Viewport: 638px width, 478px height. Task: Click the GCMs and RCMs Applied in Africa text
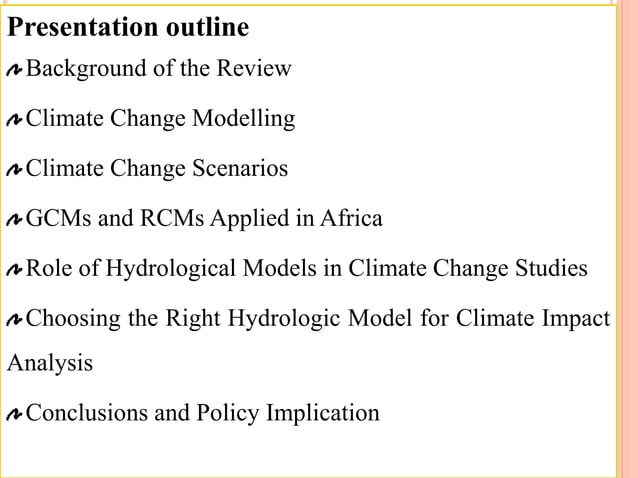pyautogui.click(x=204, y=218)
